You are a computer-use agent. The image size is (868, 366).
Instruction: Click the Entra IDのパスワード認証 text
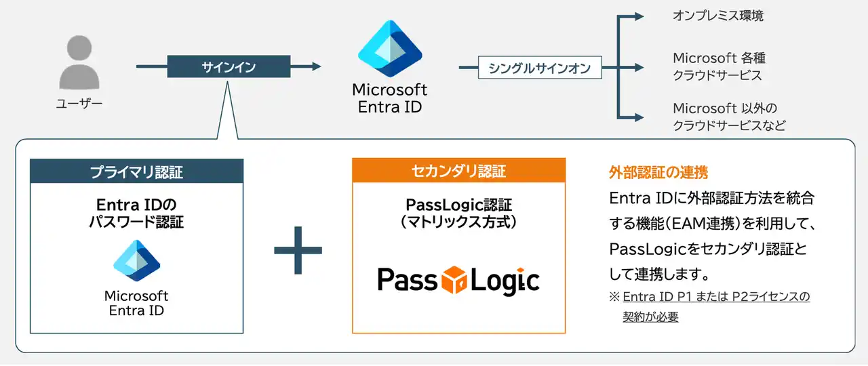(136, 213)
